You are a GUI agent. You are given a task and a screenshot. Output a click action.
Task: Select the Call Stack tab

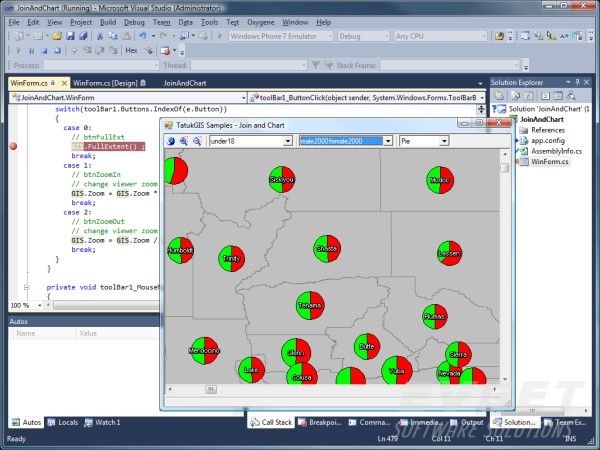point(271,422)
